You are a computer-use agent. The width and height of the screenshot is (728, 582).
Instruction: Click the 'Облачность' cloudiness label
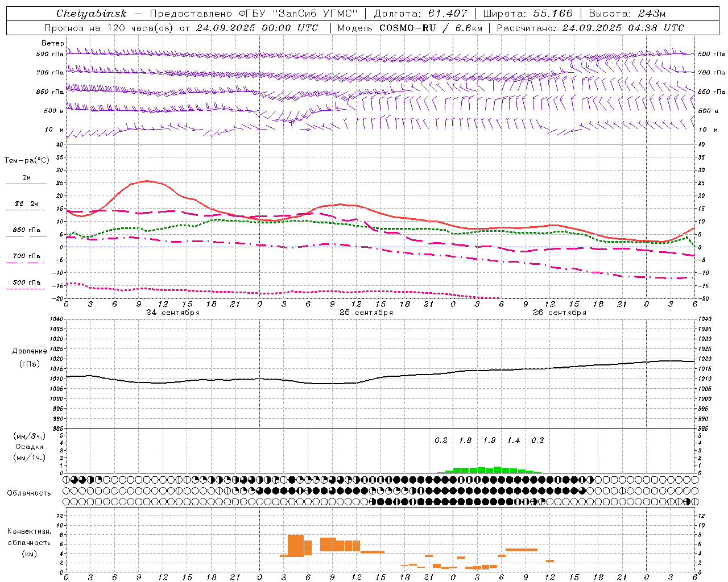pos(29,493)
